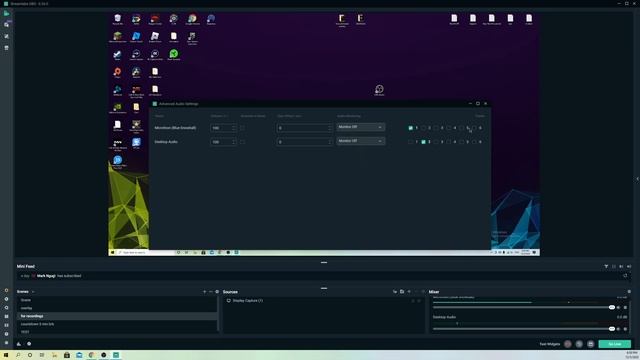
Task: Enable track 2 for Microphone
Action: click(x=423, y=128)
